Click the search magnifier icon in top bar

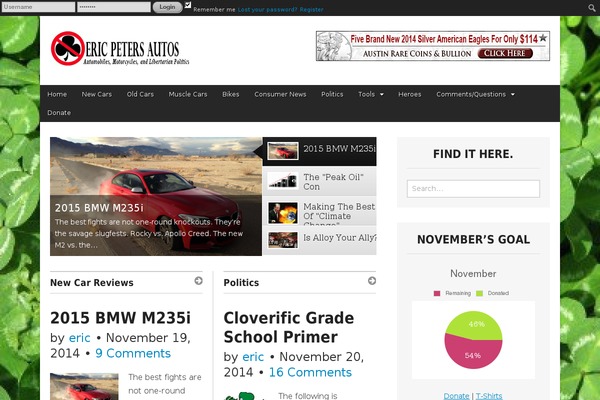pos(592,8)
